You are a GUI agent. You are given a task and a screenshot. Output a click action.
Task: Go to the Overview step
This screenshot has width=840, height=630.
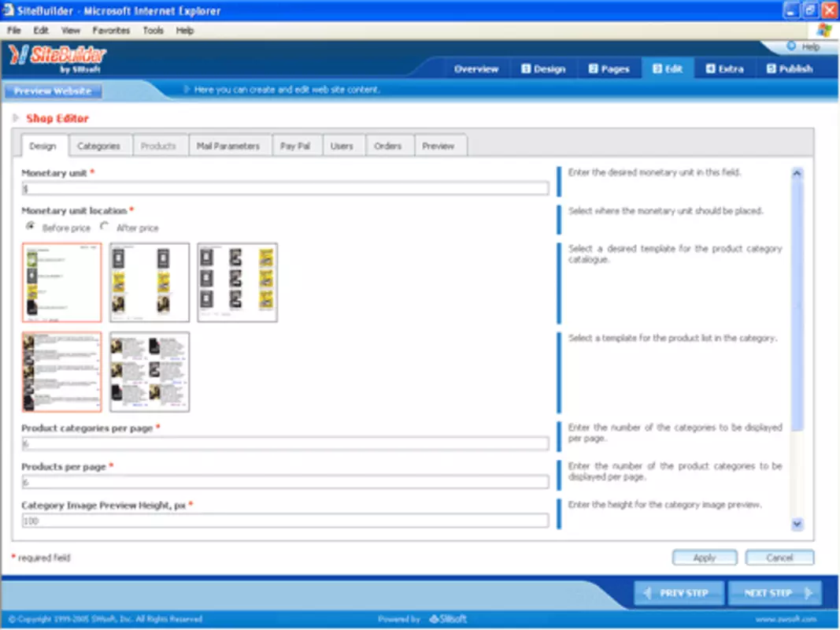[x=476, y=69]
